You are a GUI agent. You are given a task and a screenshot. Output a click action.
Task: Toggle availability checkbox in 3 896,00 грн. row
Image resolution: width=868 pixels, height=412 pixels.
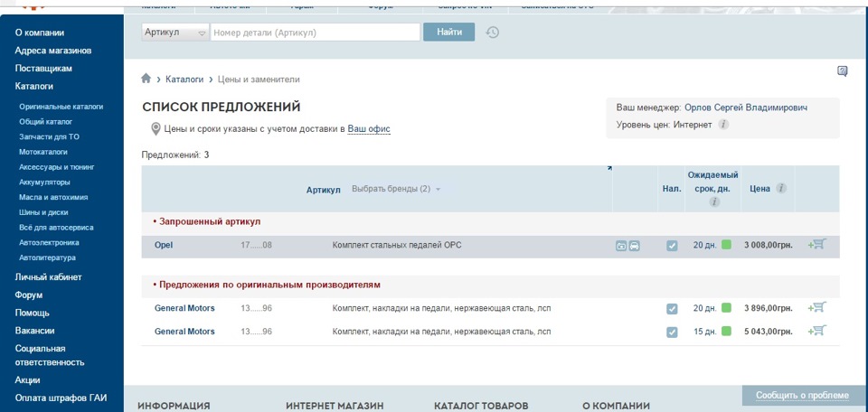(672, 309)
